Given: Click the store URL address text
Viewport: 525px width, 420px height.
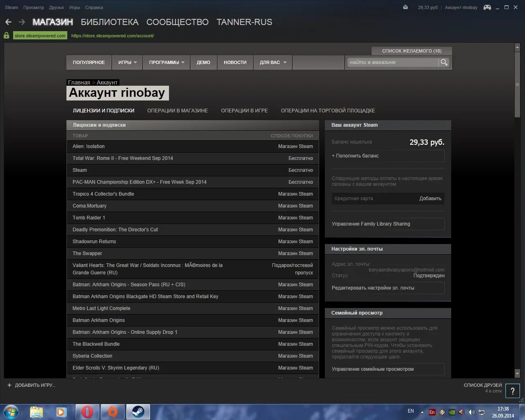Looking at the screenshot, I should click(x=112, y=36).
